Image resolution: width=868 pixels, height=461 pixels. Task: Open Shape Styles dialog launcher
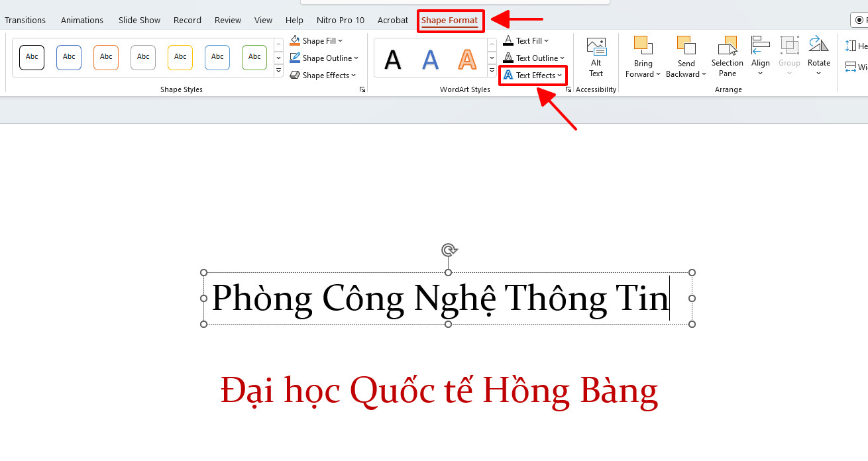tap(362, 89)
